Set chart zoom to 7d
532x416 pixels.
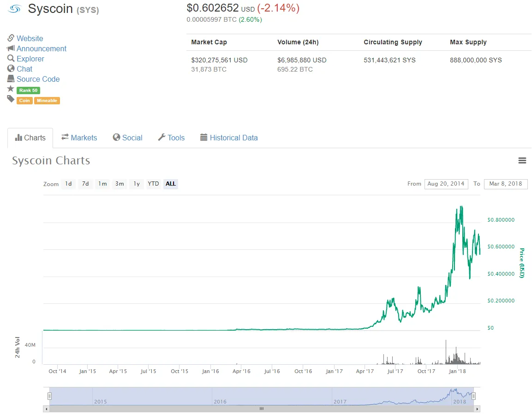click(85, 184)
